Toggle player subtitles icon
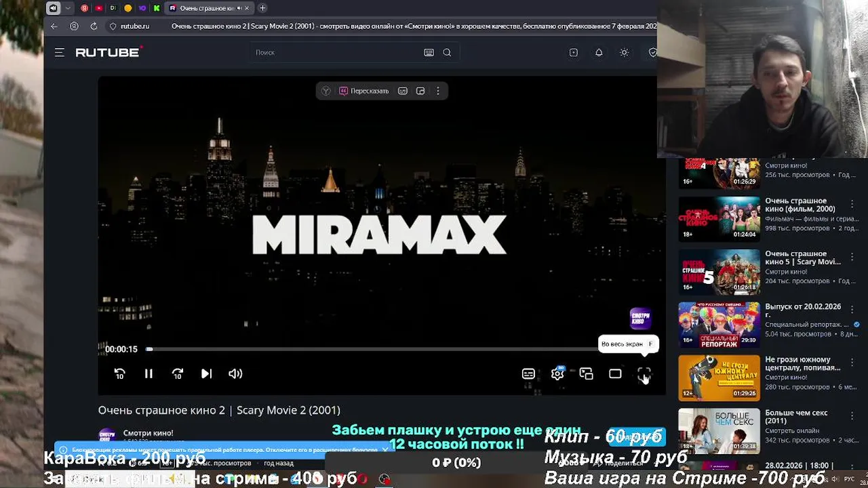868x488 pixels. pyautogui.click(x=528, y=373)
